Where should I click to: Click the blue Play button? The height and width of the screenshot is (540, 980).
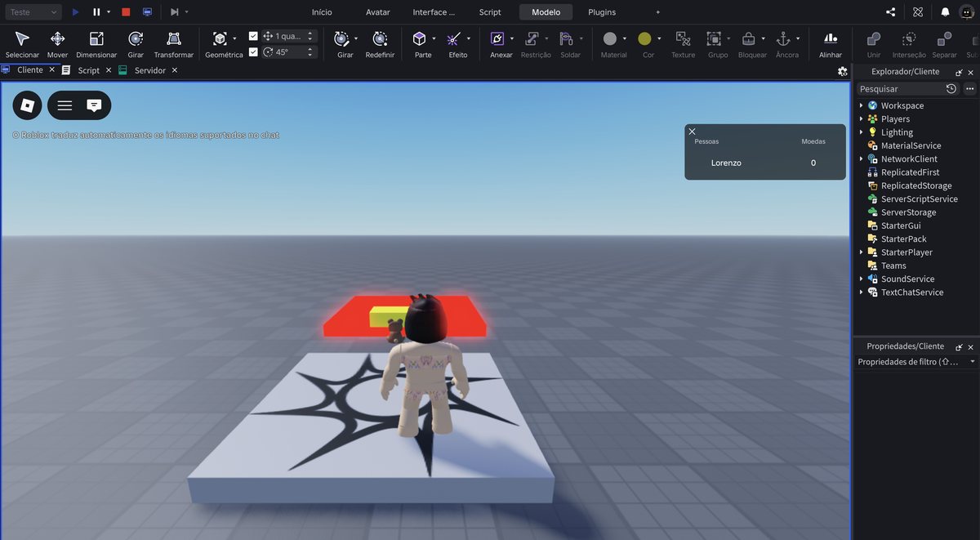(x=75, y=12)
